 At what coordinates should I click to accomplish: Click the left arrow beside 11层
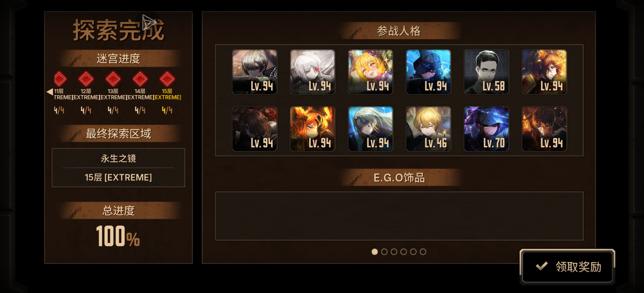[x=50, y=92]
